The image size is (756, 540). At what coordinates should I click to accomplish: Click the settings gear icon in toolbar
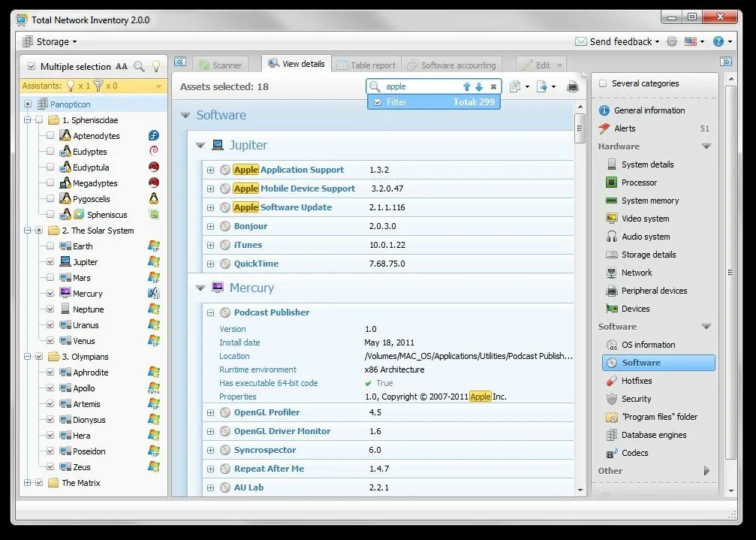[x=672, y=41]
